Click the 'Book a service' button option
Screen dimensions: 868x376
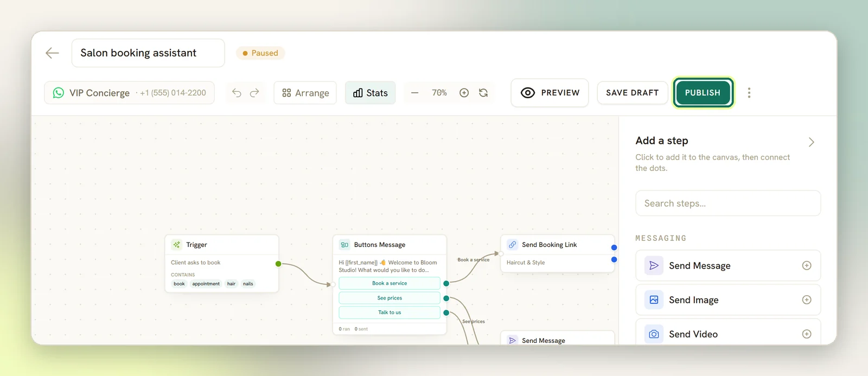(390, 283)
